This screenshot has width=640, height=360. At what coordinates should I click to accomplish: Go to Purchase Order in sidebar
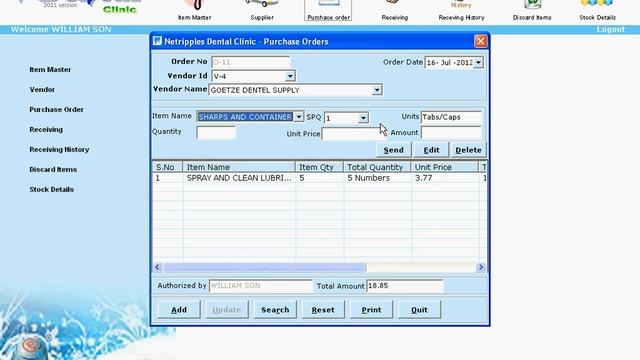click(x=56, y=109)
